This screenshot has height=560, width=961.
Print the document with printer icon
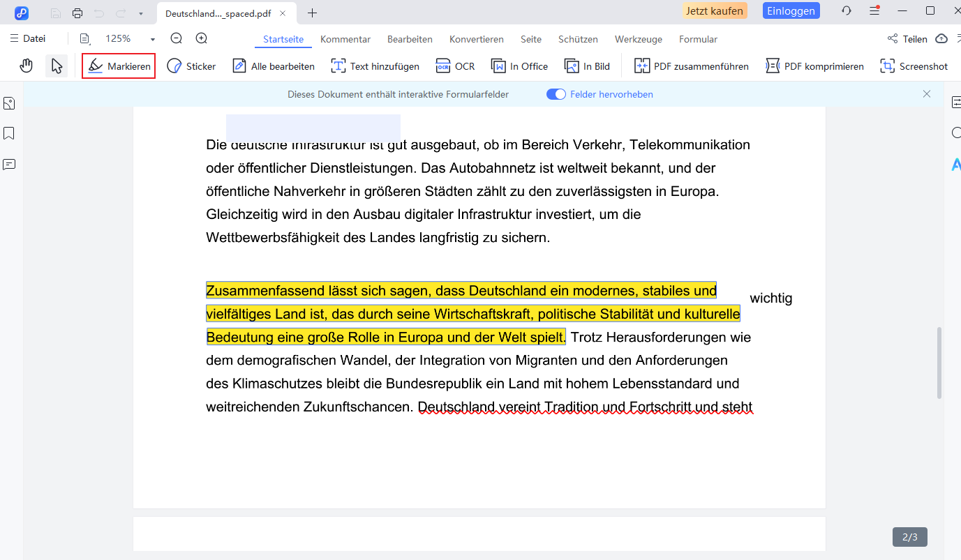tap(77, 13)
